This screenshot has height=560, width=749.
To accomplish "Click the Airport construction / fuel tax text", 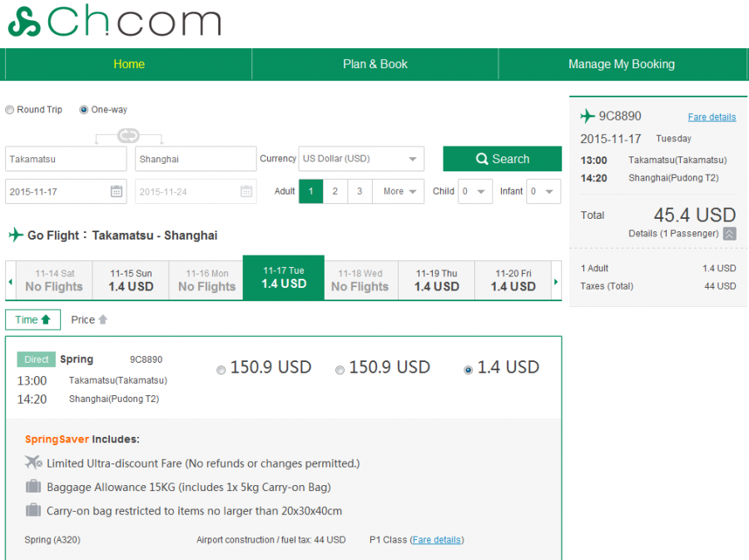I will click(x=270, y=539).
